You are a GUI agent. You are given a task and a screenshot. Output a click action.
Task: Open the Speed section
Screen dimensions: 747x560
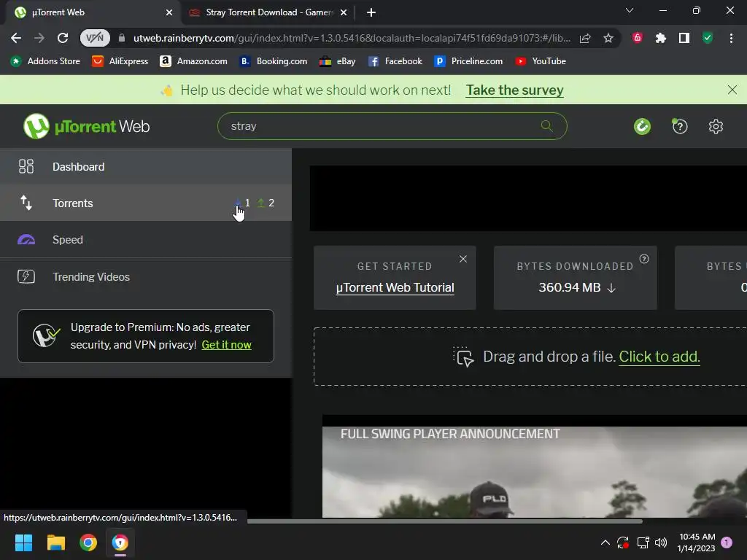pos(146,239)
